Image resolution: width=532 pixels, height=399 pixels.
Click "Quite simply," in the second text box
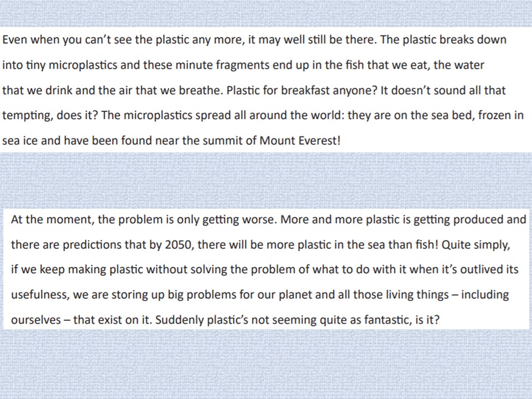(x=475, y=244)
